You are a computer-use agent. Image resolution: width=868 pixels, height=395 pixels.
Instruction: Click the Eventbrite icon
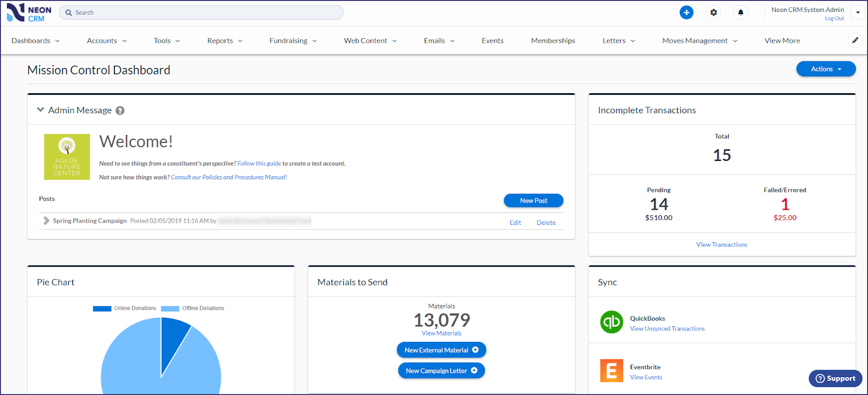[611, 371]
